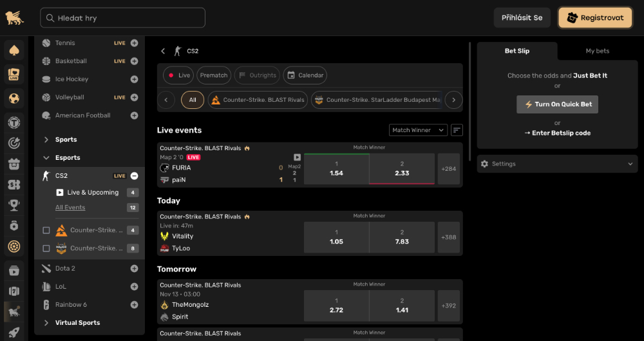Image resolution: width=644 pixels, height=341 pixels.
Task: Click the Přihlásit Se login button
Action: pyautogui.click(x=522, y=17)
